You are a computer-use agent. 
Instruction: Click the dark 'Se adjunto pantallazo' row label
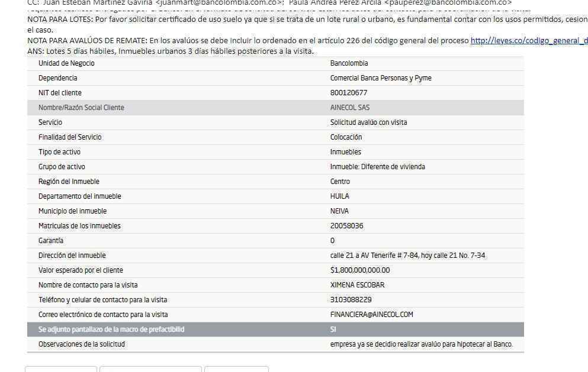(111, 329)
